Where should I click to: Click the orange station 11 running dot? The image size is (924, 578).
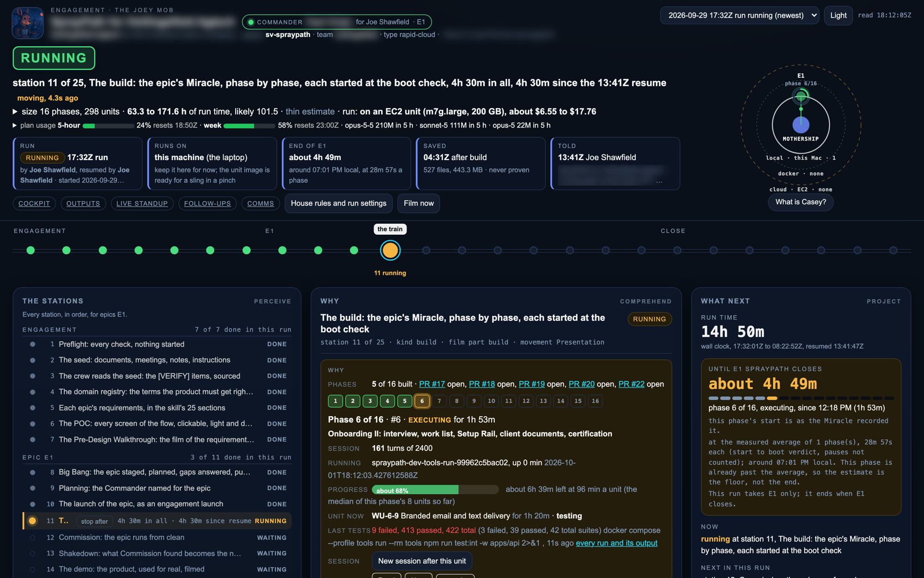click(x=390, y=250)
